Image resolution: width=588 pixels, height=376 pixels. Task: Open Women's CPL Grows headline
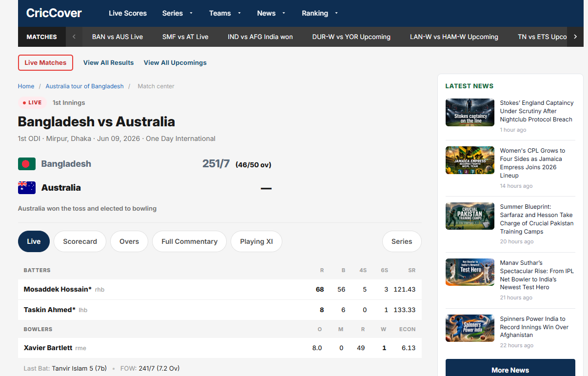tap(533, 163)
